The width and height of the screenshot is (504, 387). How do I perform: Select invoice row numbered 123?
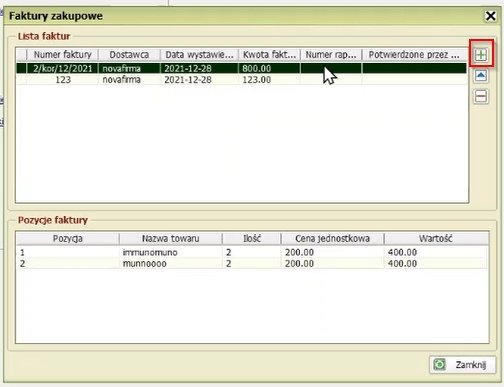[242, 80]
